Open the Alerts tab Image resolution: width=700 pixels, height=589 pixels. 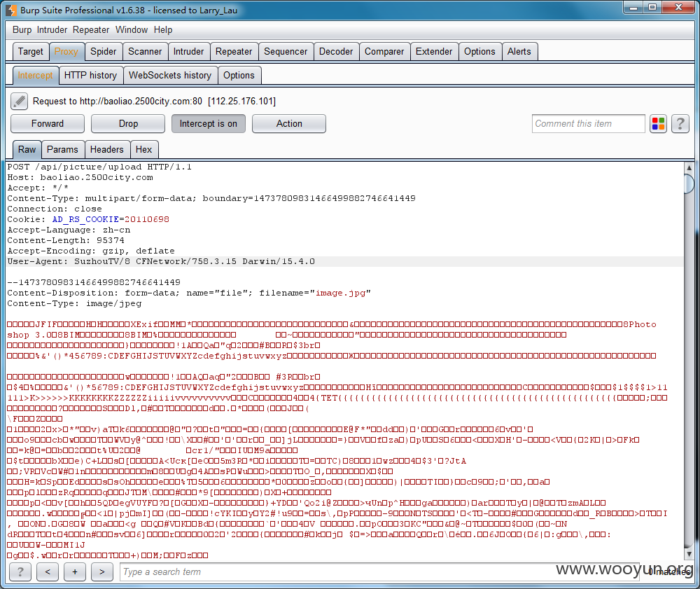519,51
